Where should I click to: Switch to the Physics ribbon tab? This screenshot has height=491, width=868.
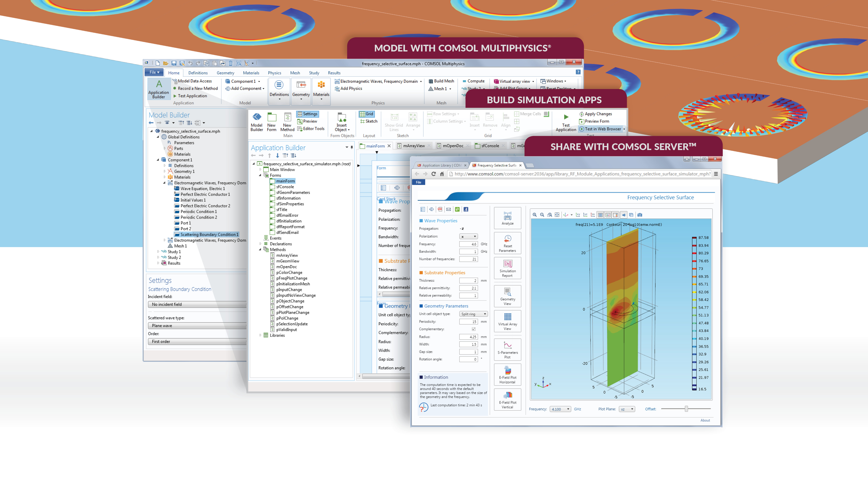point(274,73)
